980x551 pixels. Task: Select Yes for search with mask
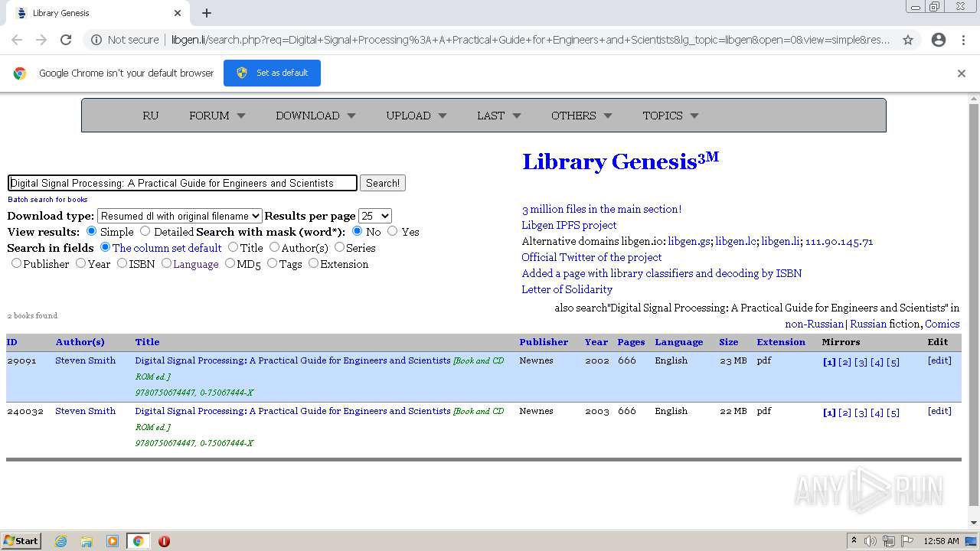393,231
